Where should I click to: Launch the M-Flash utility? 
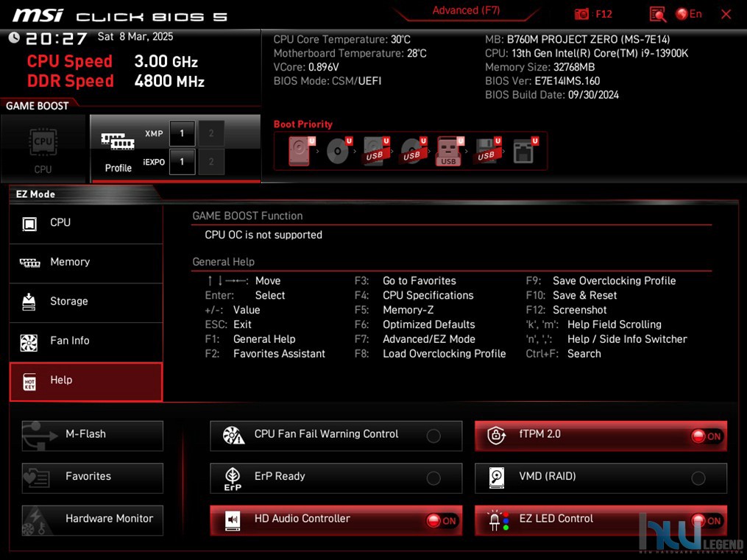point(93,435)
